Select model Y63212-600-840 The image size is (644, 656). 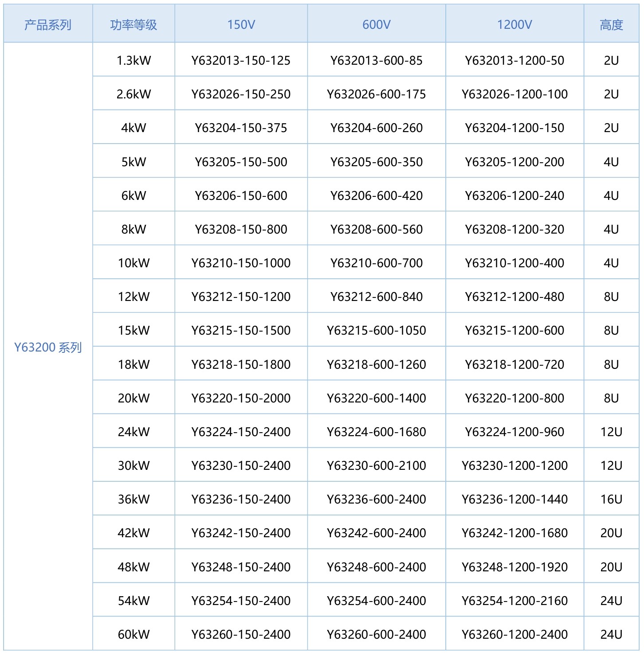click(x=376, y=297)
